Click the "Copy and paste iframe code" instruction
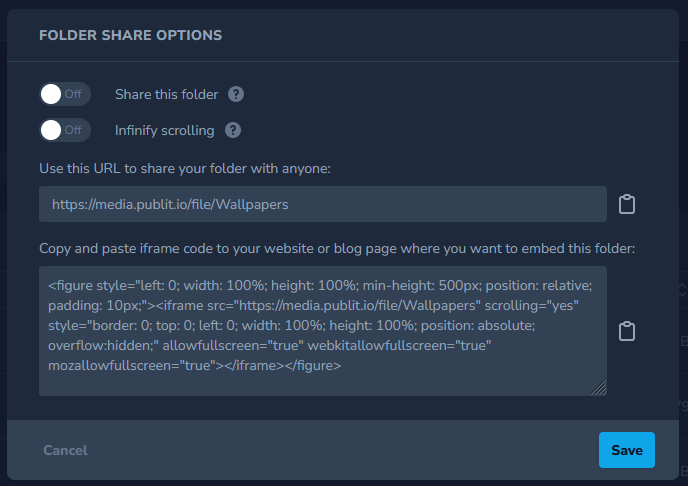This screenshot has width=688, height=486. point(337,248)
